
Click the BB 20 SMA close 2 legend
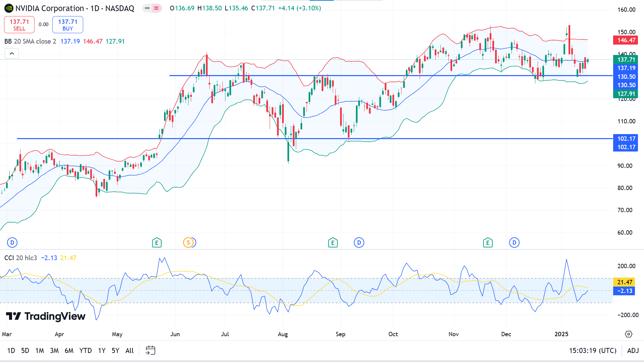30,42
